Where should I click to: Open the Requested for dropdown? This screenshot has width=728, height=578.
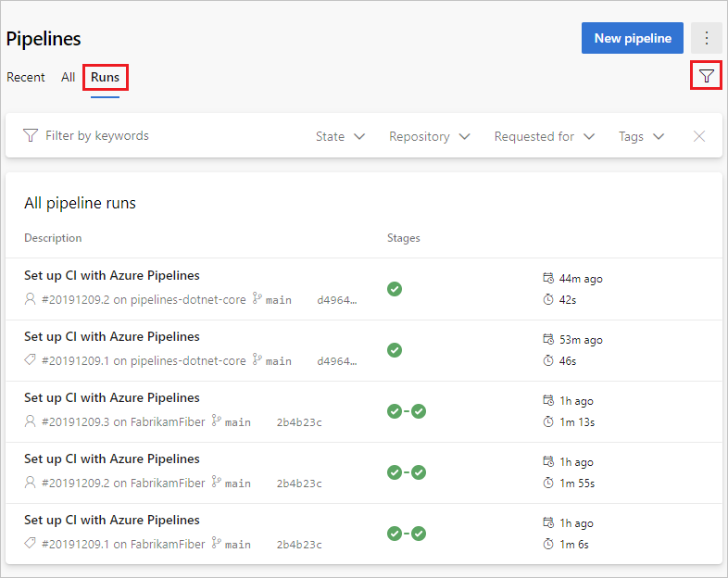click(544, 136)
